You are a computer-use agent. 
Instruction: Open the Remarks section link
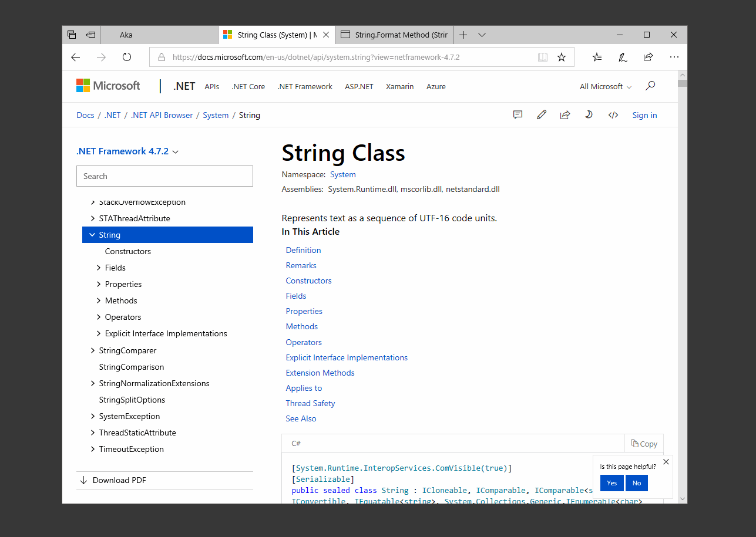[301, 265]
